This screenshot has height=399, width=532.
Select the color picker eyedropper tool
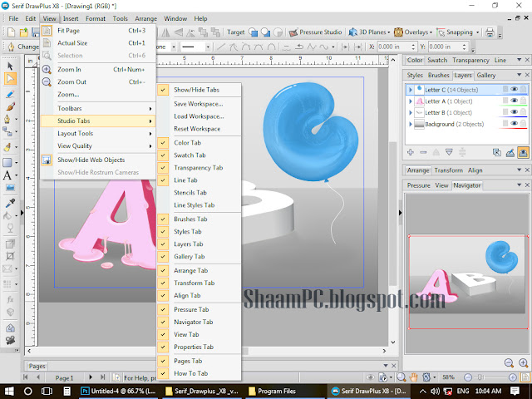pos(10,203)
